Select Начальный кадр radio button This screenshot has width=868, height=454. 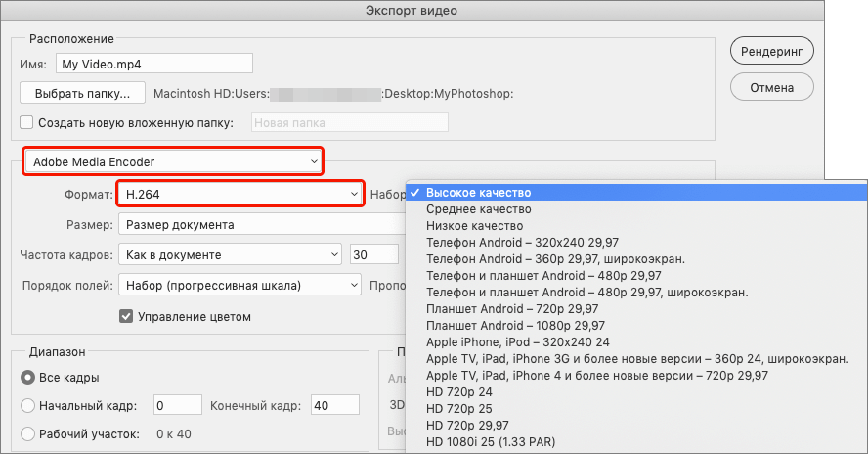coord(27,405)
